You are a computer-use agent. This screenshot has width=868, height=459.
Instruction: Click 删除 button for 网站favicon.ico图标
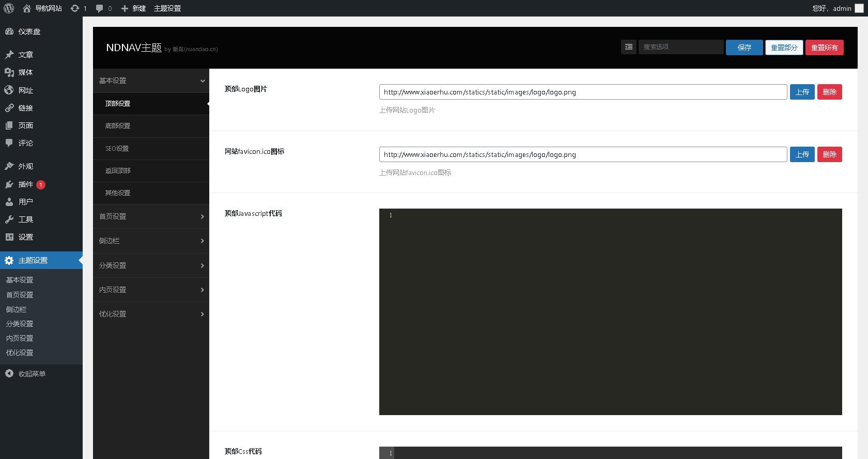[830, 154]
